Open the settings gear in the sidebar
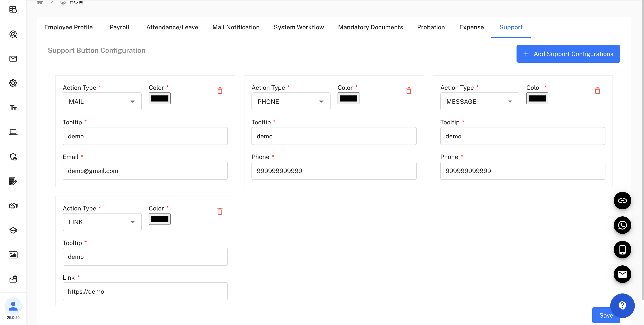This screenshot has width=644, height=325. [13, 83]
